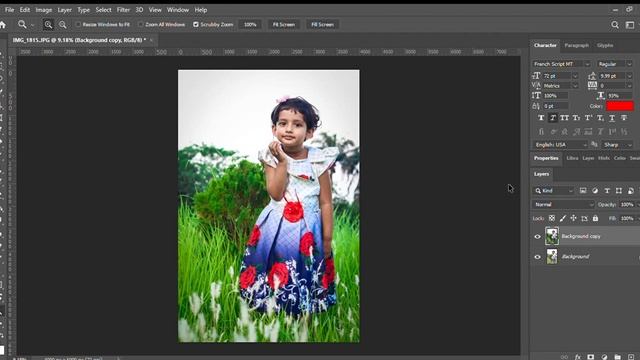
Task: Toggle Faux Italic text style
Action: [553, 118]
